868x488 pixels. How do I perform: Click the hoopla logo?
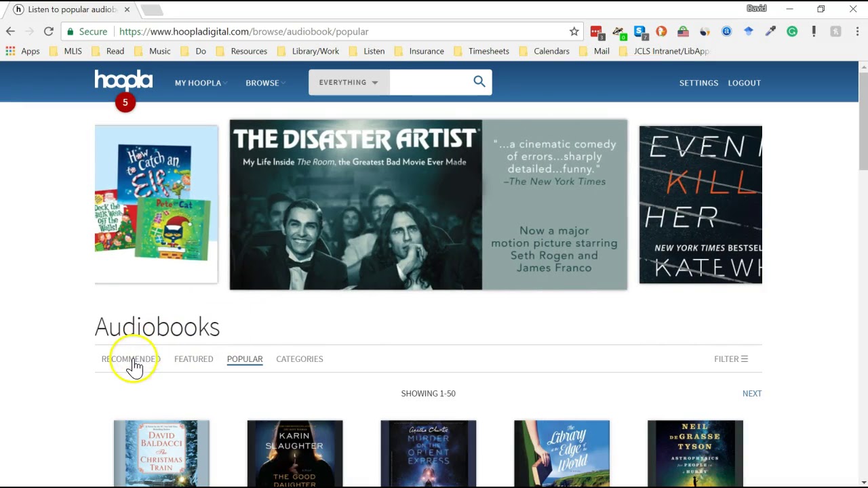pyautogui.click(x=123, y=80)
